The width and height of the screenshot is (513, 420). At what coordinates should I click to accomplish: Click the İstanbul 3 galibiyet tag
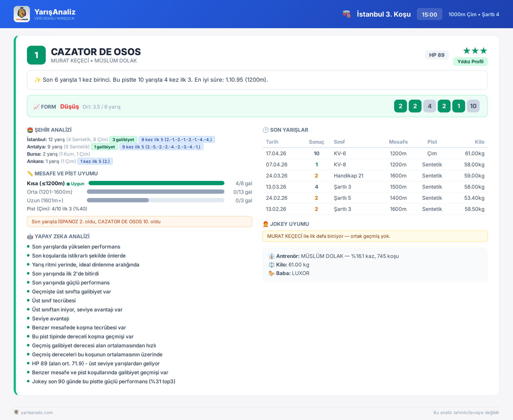point(123,140)
